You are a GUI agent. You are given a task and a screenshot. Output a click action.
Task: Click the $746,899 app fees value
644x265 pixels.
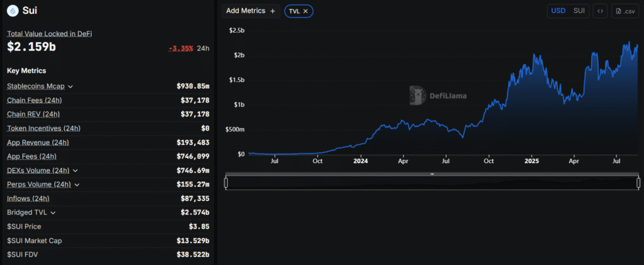pos(195,156)
